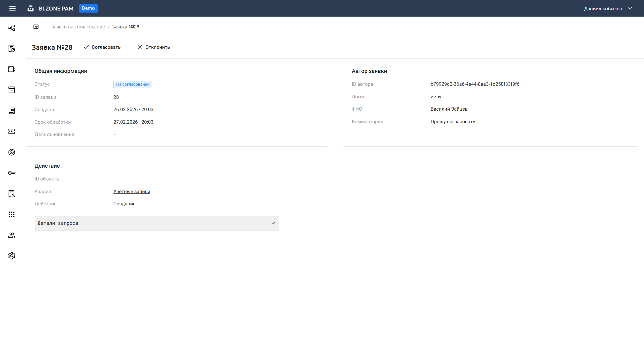Viewport: 644px width, 362px height.
Task: Open the key credentials sidebar icon
Action: click(12, 173)
